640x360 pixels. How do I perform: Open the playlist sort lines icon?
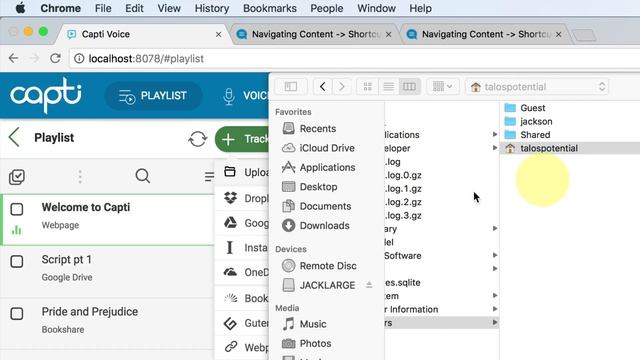coord(209,176)
